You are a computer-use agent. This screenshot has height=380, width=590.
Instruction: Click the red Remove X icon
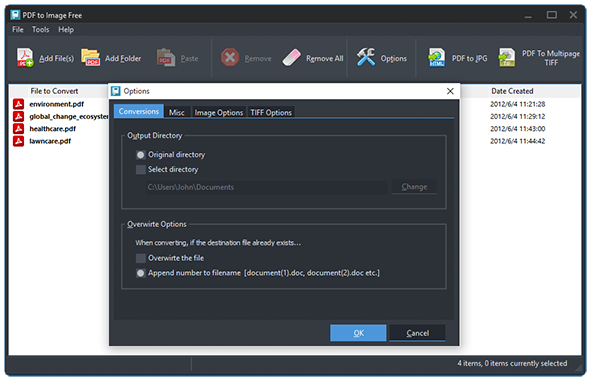(x=230, y=58)
